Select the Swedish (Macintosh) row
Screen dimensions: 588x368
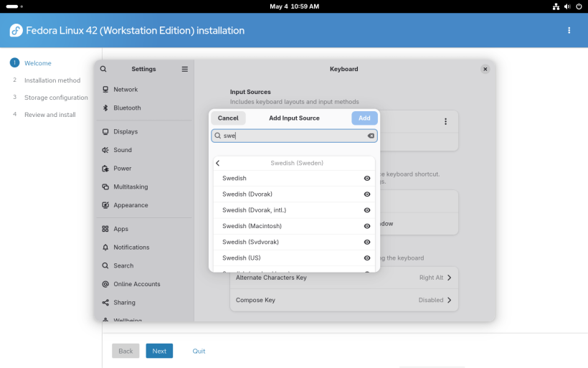294,226
